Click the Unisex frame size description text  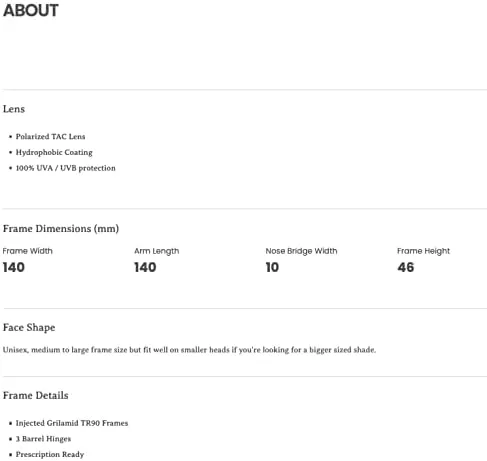(189, 350)
